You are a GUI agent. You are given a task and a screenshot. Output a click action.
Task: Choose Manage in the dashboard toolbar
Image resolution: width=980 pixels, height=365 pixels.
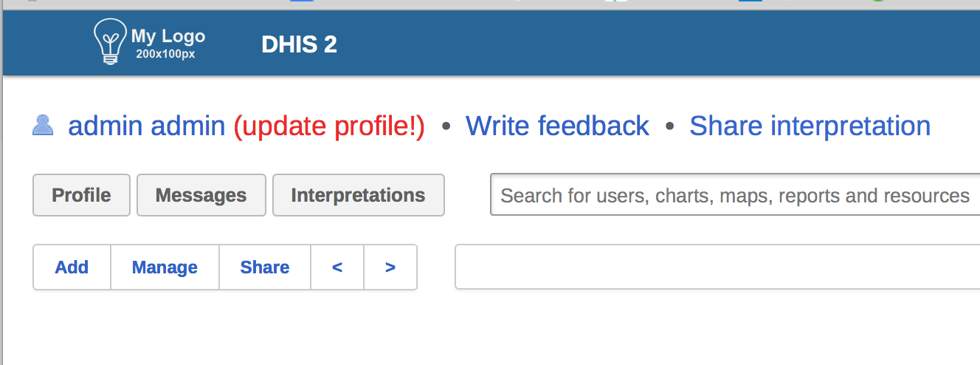[165, 267]
